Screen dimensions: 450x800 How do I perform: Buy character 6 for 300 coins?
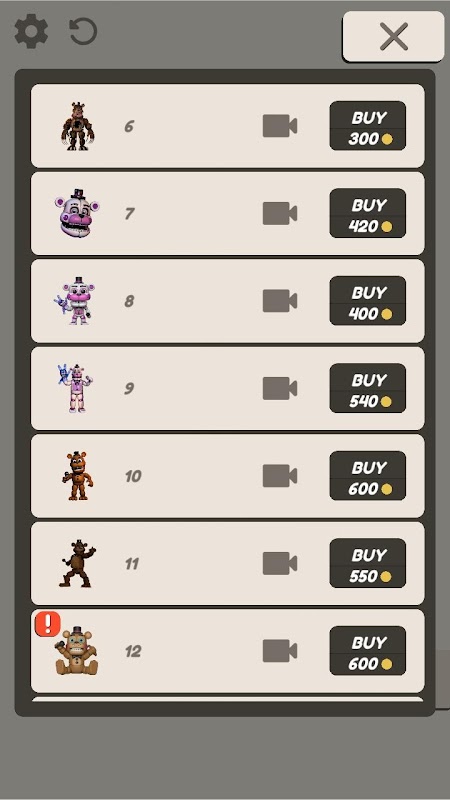pos(368,126)
